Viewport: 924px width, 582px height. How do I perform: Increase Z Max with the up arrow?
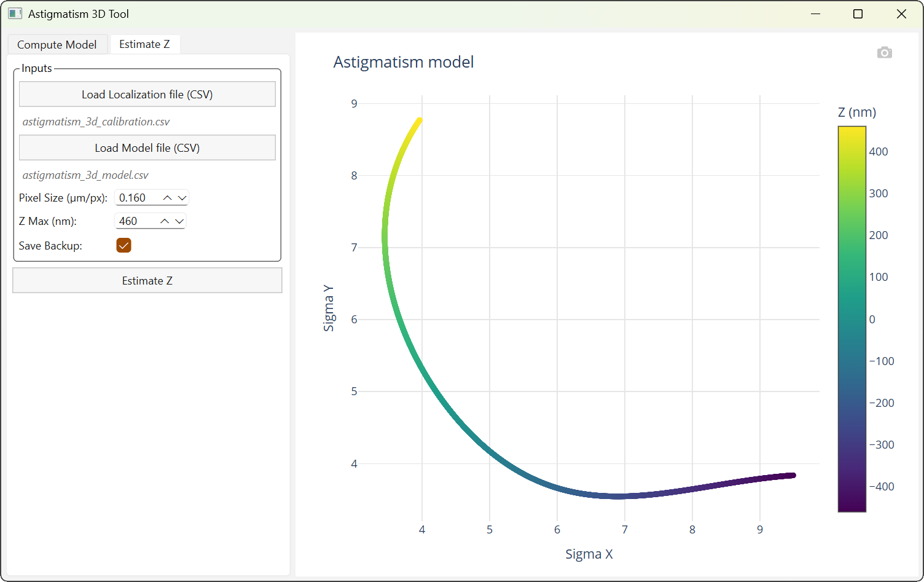point(165,221)
